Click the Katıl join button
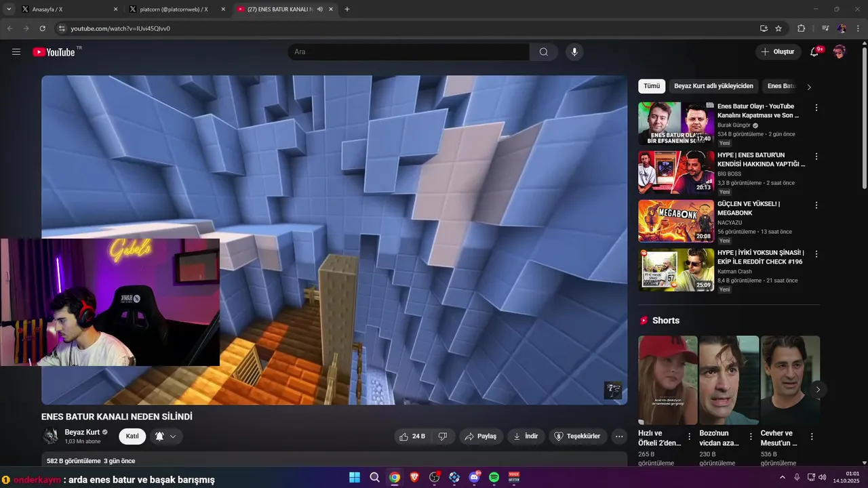 point(132,436)
